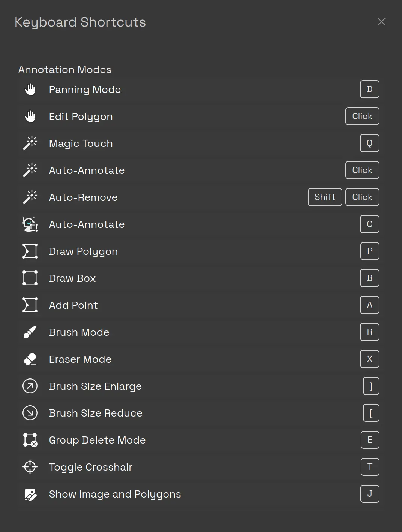Click the Brush Size Reduce arrow icon
402x532 pixels.
30,413
